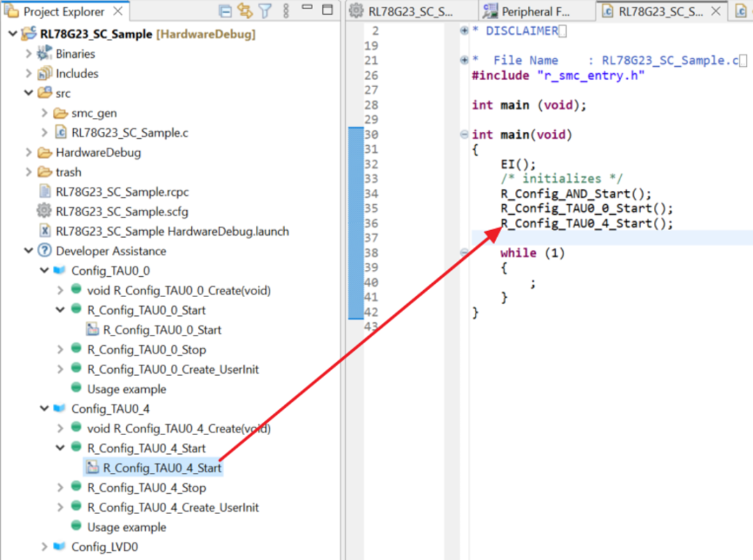This screenshot has height=560, width=753.
Task: Select RL78G23_SC_Sample HardwareDebug.launch file
Action: (x=172, y=231)
